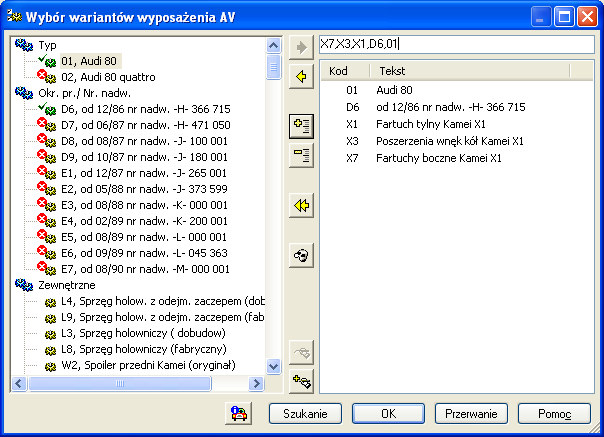604x437 pixels.
Task: Confirm with the OK button
Action: pos(388,413)
